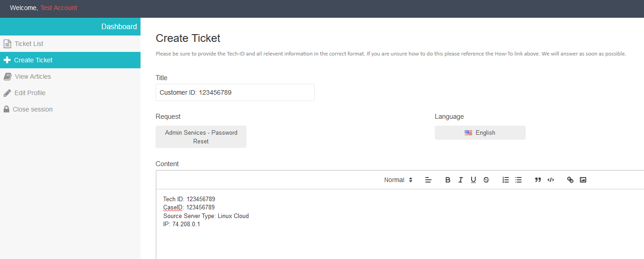Open Ticket List in sidebar

coord(29,44)
